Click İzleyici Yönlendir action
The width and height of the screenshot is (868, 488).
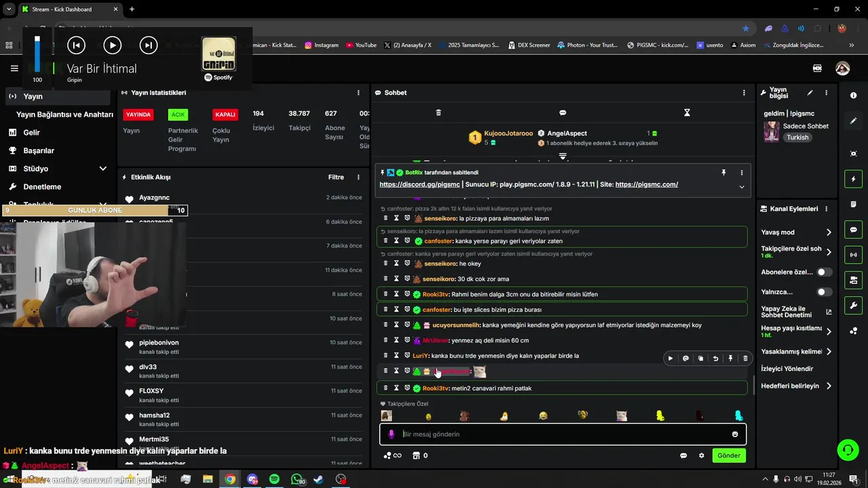coord(787,369)
